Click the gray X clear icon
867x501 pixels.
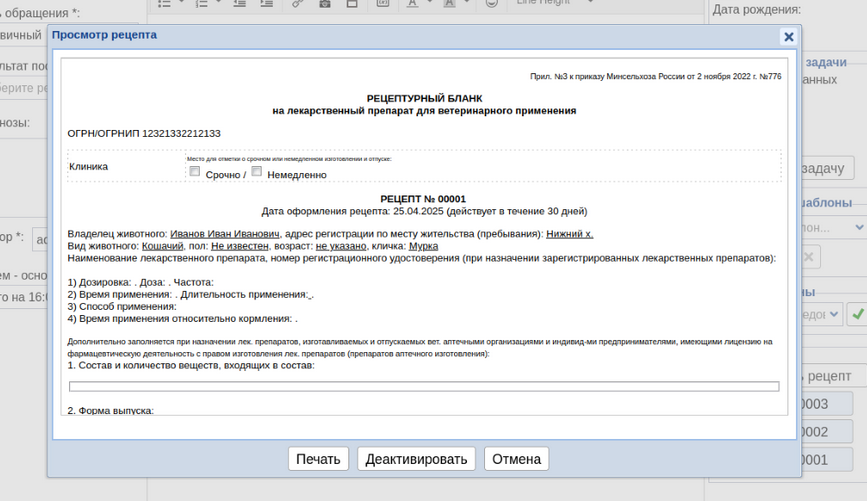click(810, 257)
